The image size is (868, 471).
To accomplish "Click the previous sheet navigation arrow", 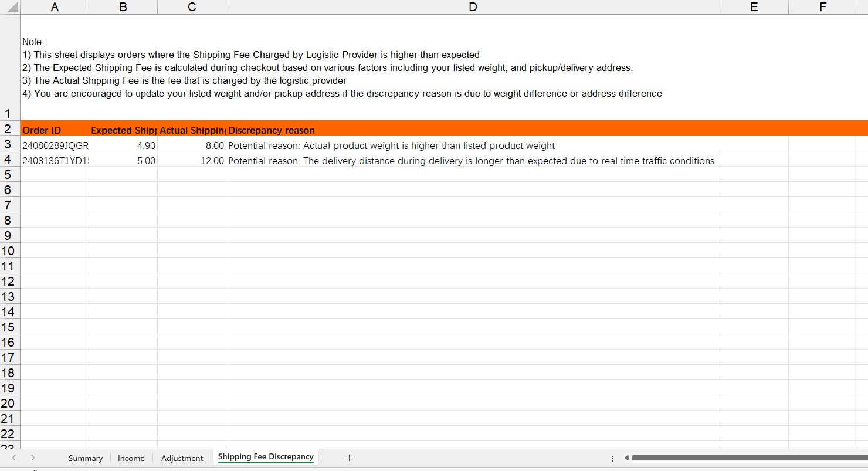I will click(14, 458).
